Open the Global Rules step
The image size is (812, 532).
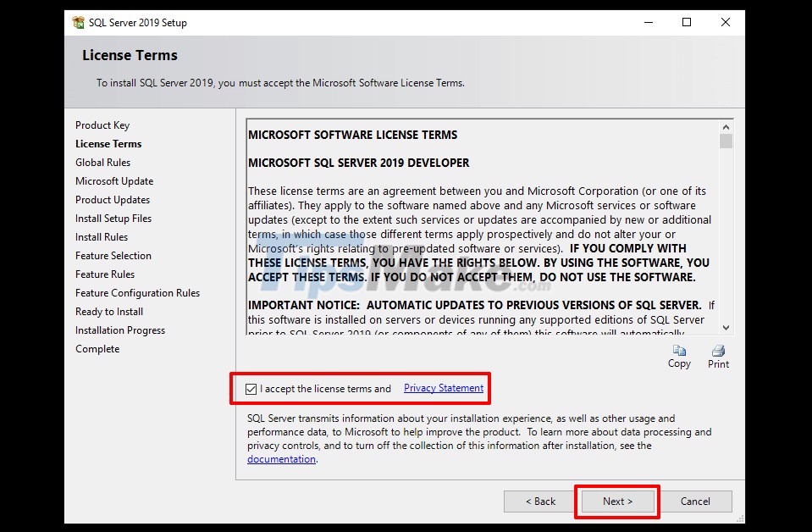[102, 162]
